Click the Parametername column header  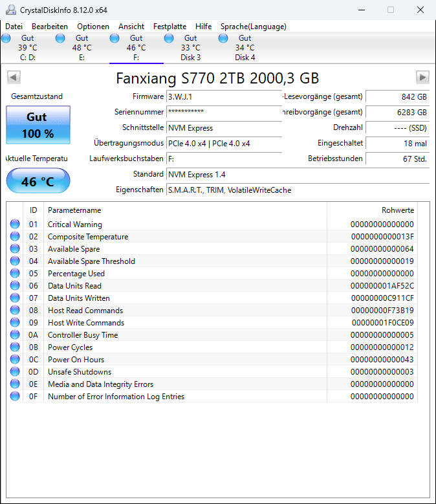coord(186,210)
